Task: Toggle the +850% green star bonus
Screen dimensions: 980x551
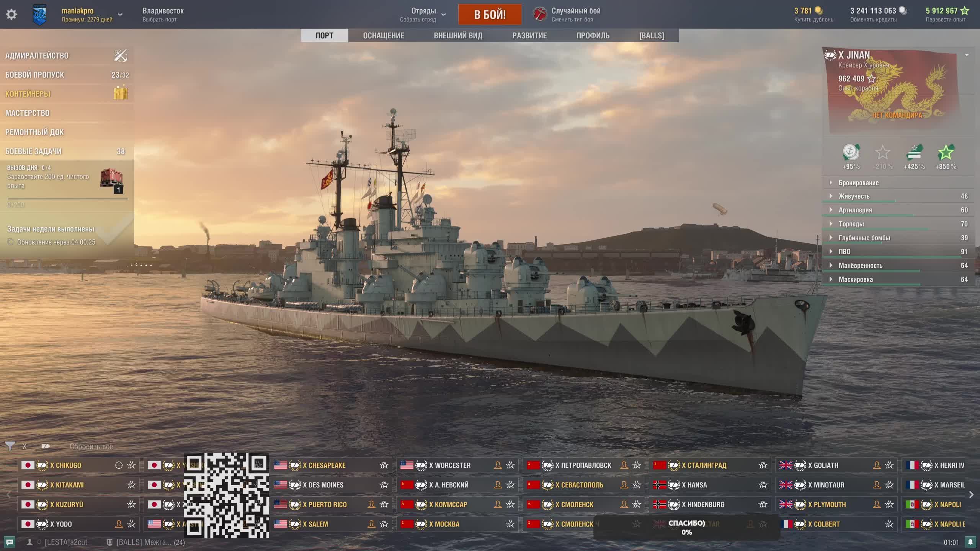Action: coord(946,153)
